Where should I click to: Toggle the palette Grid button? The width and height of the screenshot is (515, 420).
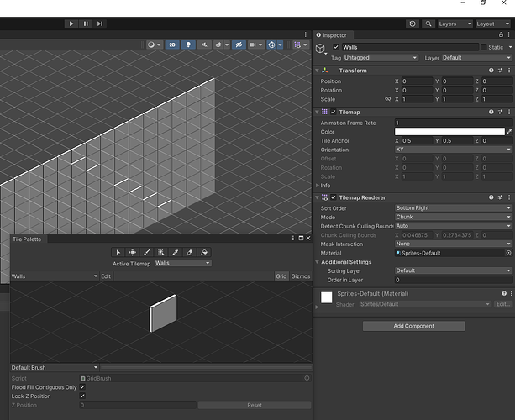click(281, 276)
